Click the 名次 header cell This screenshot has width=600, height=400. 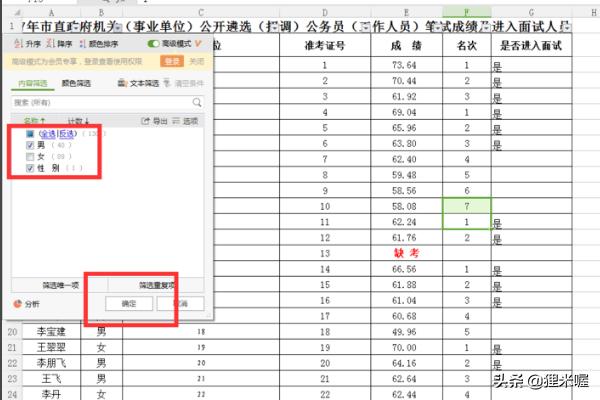467,46
